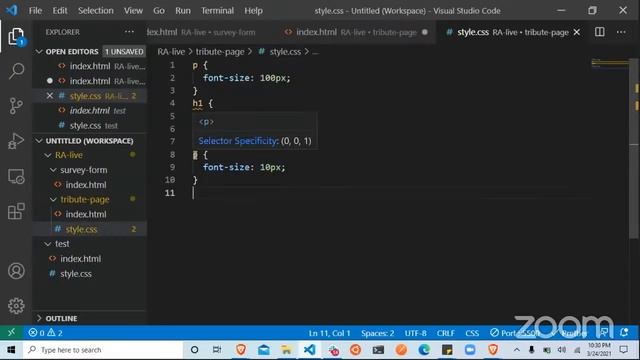
Task: Click the editor vertical scrollbar
Action: click(634, 148)
